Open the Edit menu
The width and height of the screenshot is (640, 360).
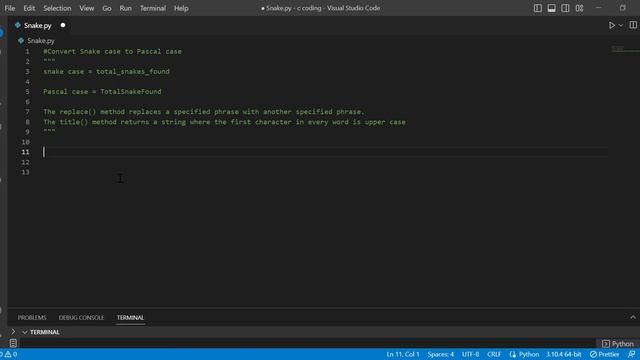point(29,8)
